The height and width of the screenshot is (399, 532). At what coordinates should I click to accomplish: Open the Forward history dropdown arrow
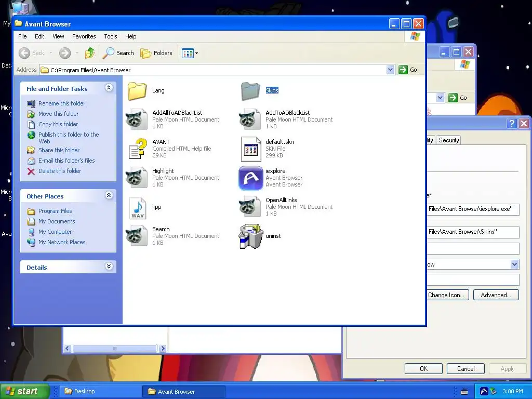coord(77,53)
